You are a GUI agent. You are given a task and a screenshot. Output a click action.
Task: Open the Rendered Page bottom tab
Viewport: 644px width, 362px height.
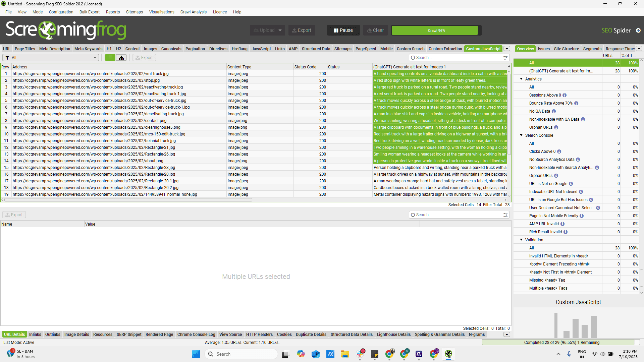[x=159, y=335]
